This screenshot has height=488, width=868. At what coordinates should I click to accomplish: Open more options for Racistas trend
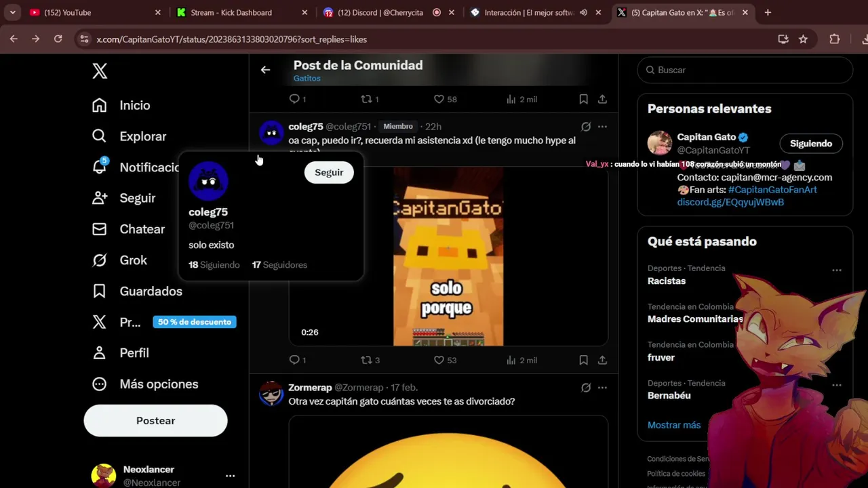[837, 270]
